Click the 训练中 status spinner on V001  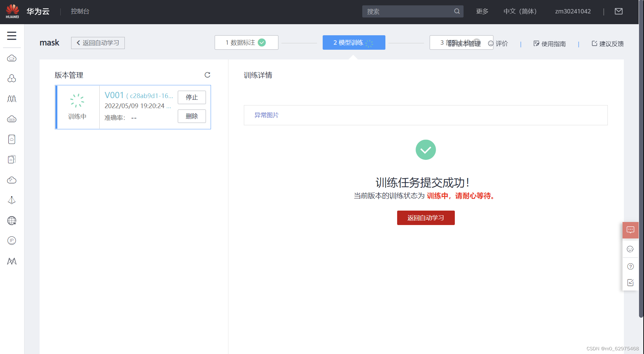(77, 101)
